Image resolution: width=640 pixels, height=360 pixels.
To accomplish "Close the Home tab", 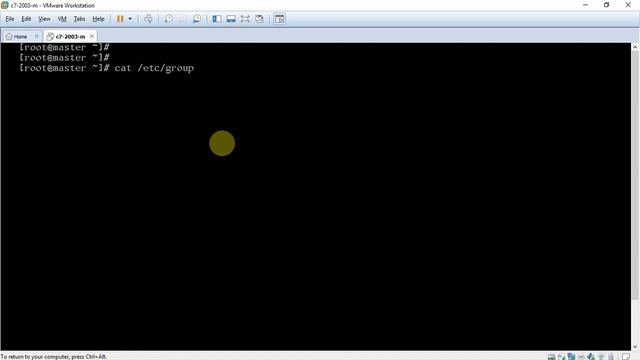I will click(x=36, y=36).
